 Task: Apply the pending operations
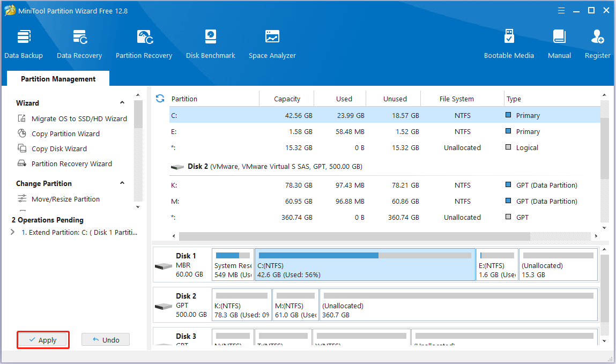[43, 340]
